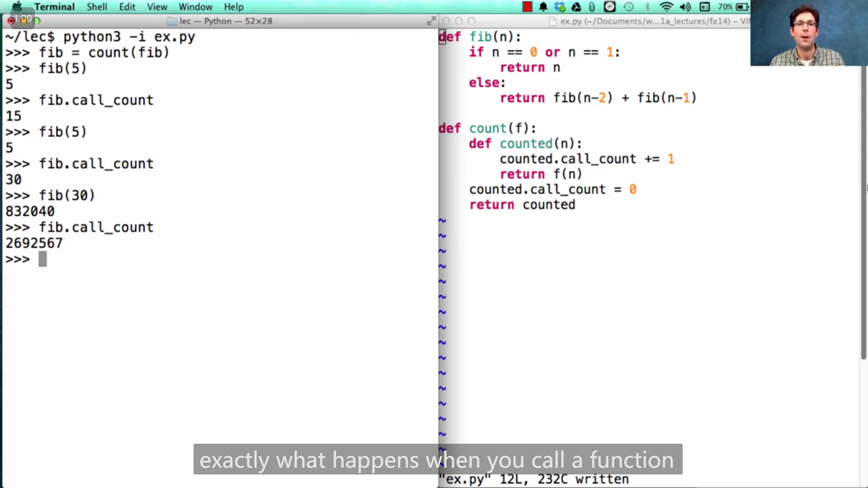Open the View menu

[157, 7]
